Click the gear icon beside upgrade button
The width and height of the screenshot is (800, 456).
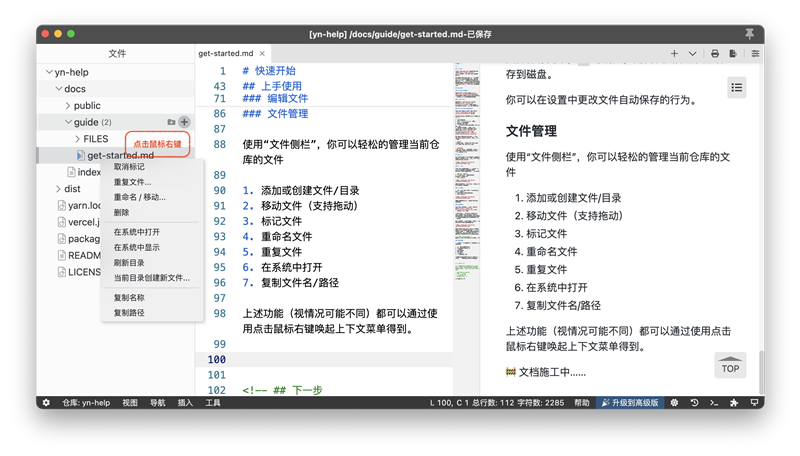(674, 402)
